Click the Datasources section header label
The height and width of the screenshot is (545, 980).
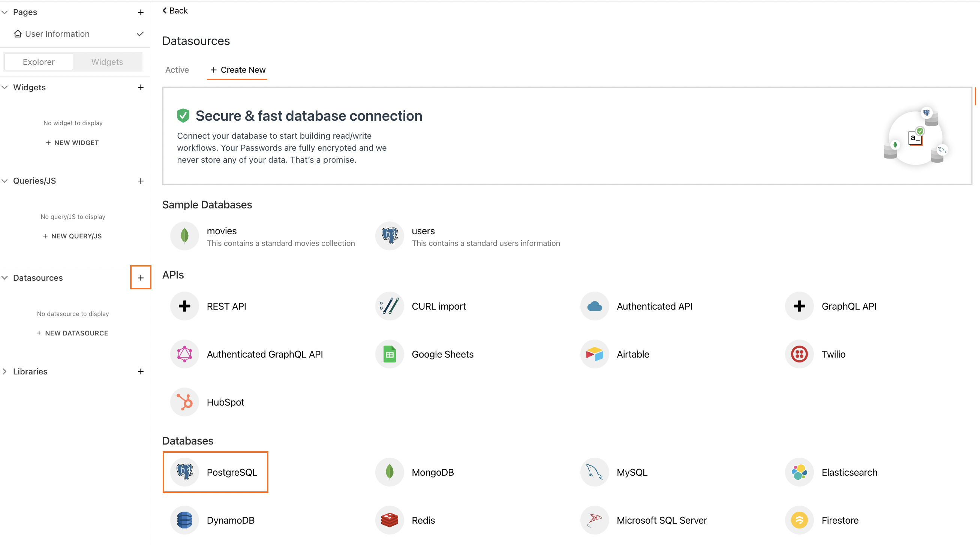[38, 278]
